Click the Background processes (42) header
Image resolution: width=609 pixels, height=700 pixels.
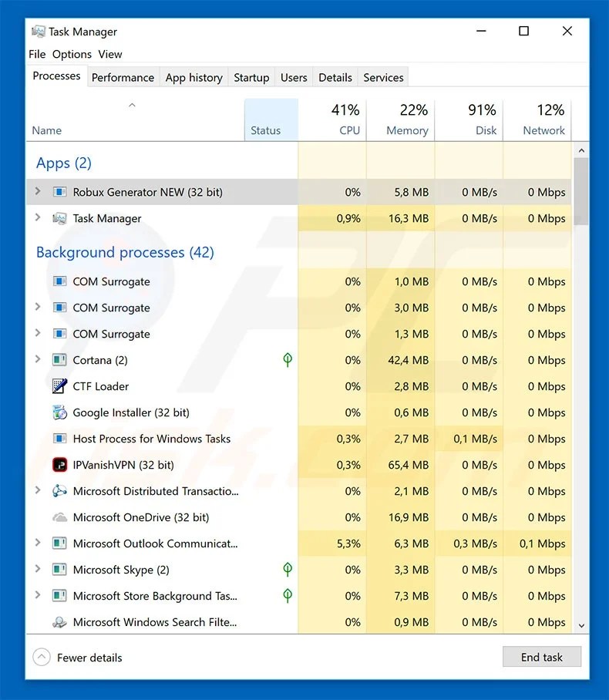coord(125,252)
